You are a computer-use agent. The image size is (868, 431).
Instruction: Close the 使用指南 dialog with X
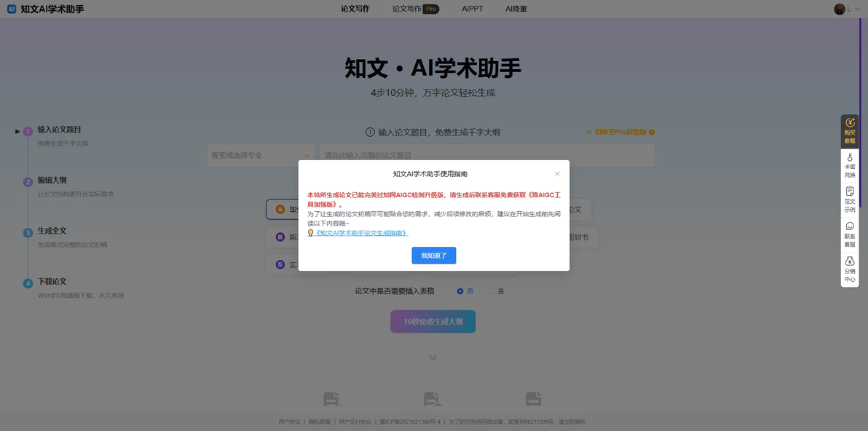(557, 174)
